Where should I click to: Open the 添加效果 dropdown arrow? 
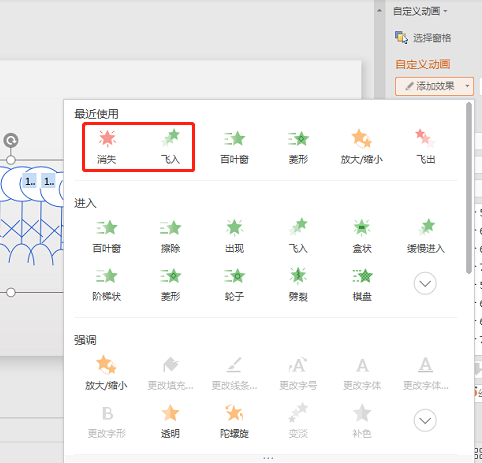(467, 86)
